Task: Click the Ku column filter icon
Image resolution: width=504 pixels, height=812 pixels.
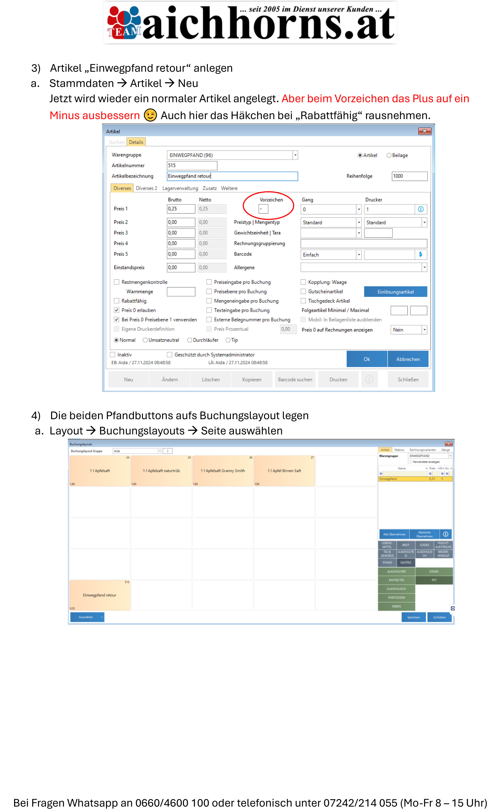Action: [x=447, y=473]
